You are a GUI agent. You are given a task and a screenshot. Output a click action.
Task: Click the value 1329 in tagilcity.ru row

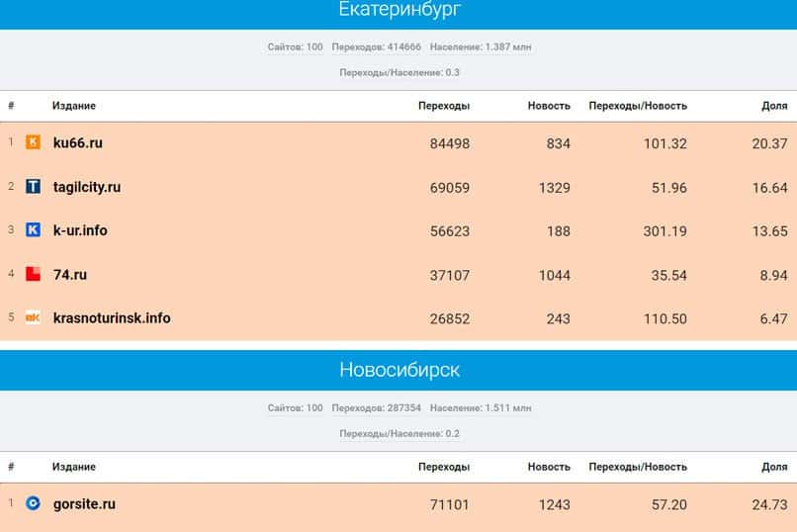(x=555, y=188)
